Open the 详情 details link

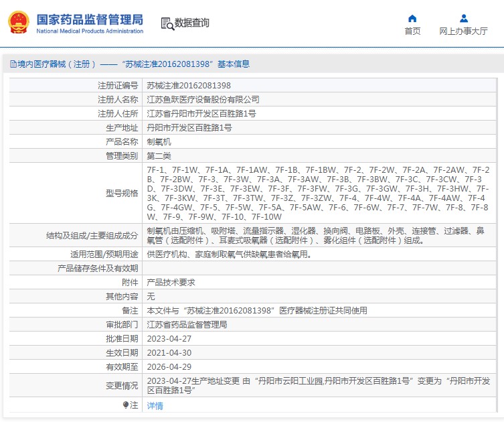(155, 405)
